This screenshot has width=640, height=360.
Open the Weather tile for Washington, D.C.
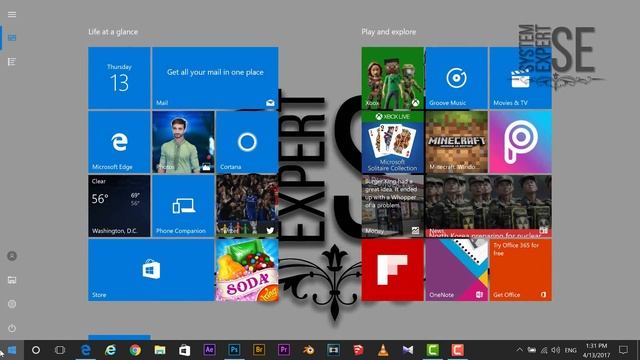click(119, 206)
